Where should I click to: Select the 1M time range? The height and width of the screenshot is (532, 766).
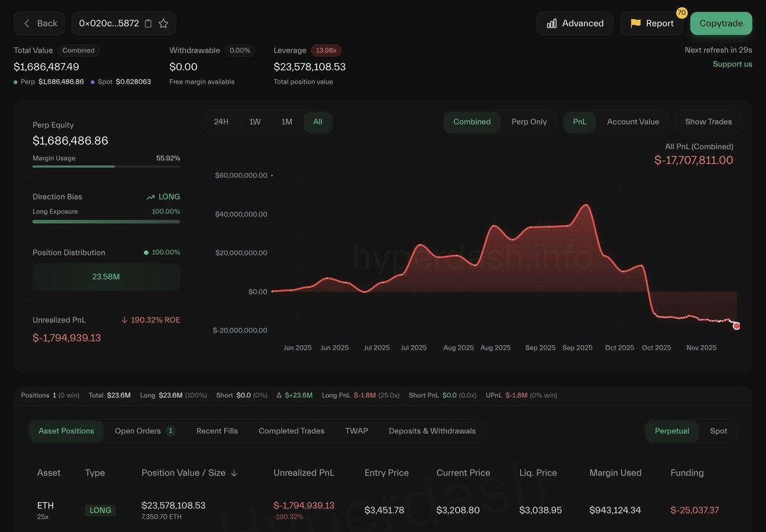(x=287, y=122)
